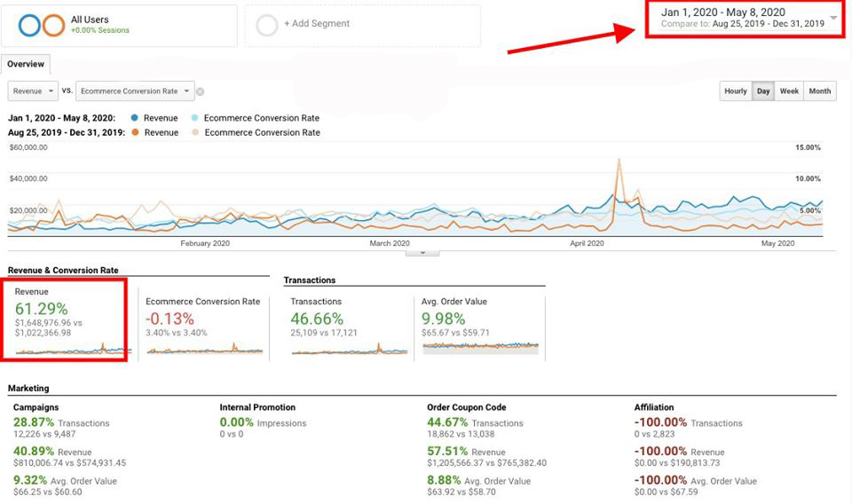Image resolution: width=852 pixels, height=504 pixels.
Task: Click the Transactions sparkline thumbnail
Action: click(350, 349)
